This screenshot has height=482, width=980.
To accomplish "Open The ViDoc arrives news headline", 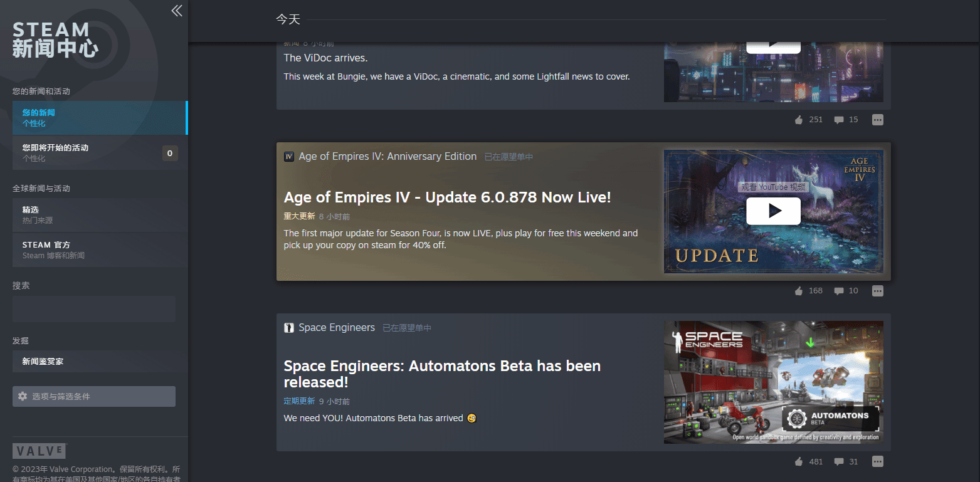I will click(x=325, y=58).
